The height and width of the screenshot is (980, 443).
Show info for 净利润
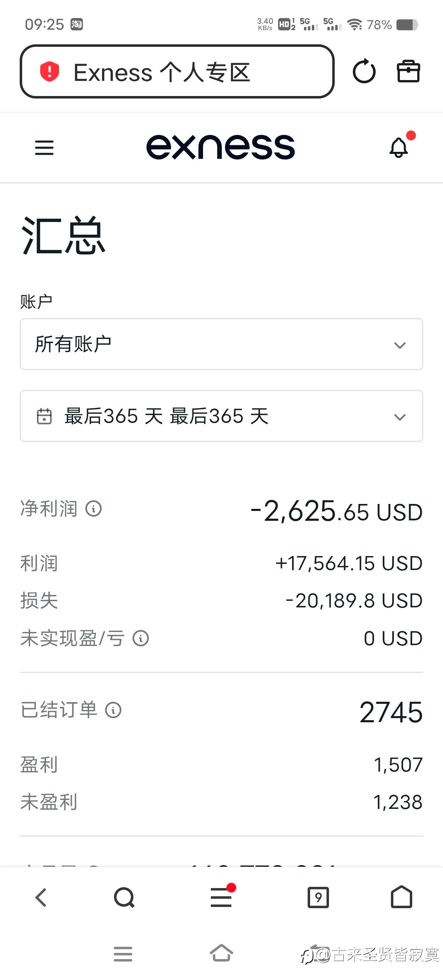tap(94, 509)
